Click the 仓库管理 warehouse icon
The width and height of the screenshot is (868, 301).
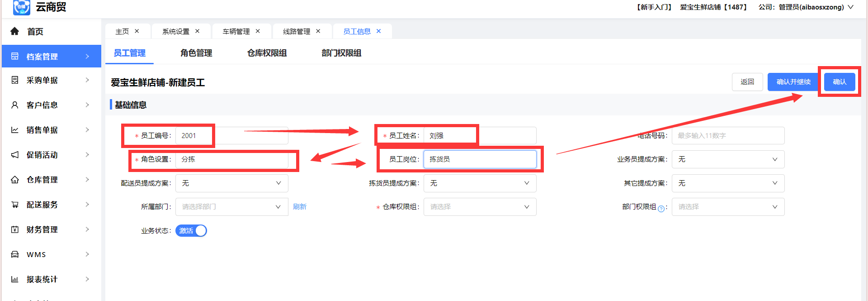(15, 180)
